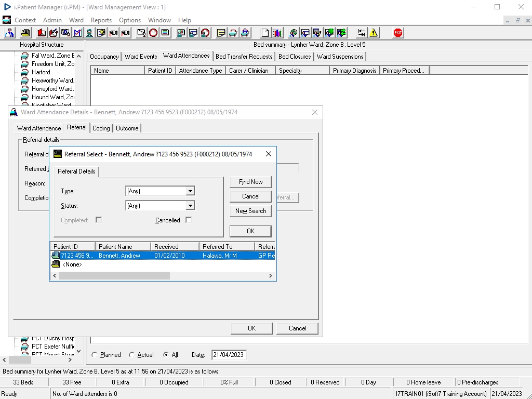Click the yellow lined notepad toolbar icon
The image size is (532, 399).
[221, 33]
